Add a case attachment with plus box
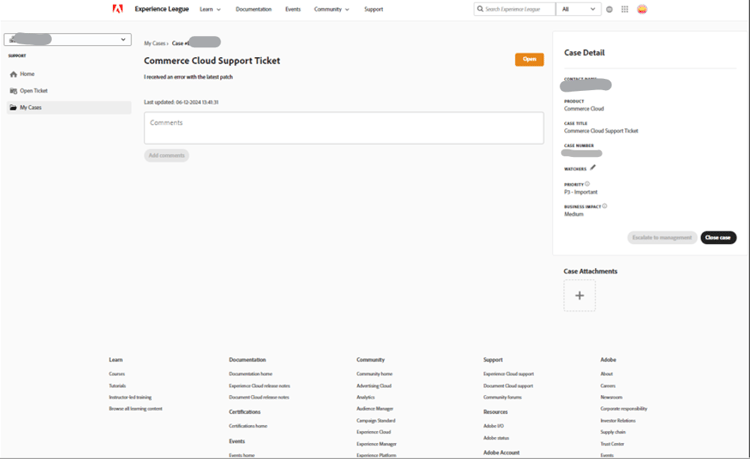This screenshot has height=459, width=750. [x=580, y=295]
